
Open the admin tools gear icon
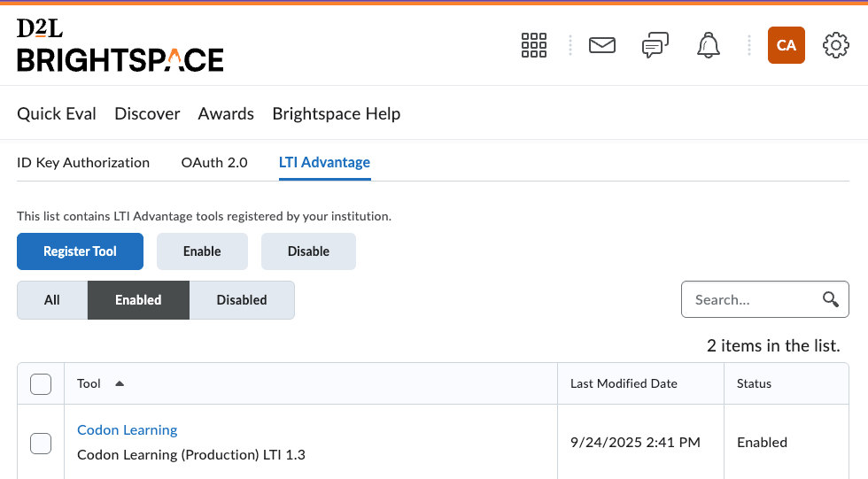(835, 45)
